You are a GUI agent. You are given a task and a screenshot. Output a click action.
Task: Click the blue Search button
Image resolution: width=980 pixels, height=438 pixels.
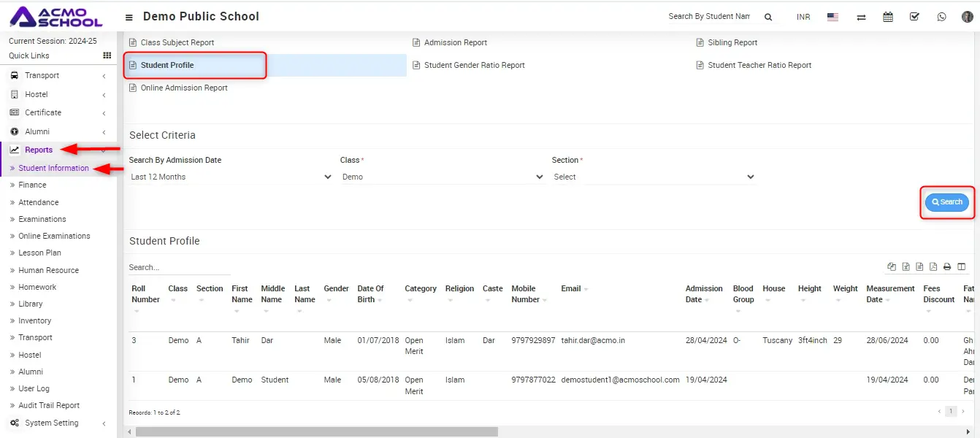(946, 202)
